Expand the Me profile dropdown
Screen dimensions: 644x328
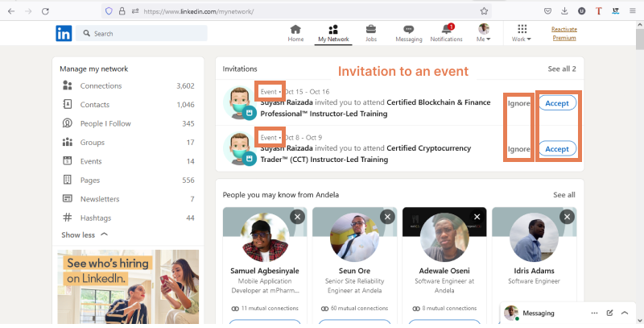point(484,33)
